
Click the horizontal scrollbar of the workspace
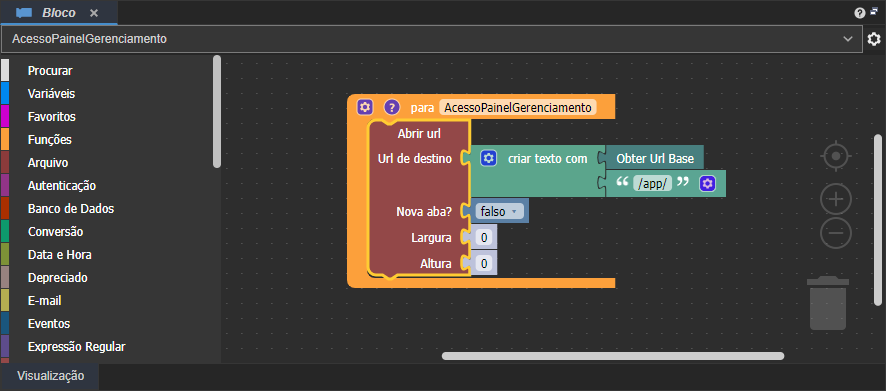click(x=613, y=356)
